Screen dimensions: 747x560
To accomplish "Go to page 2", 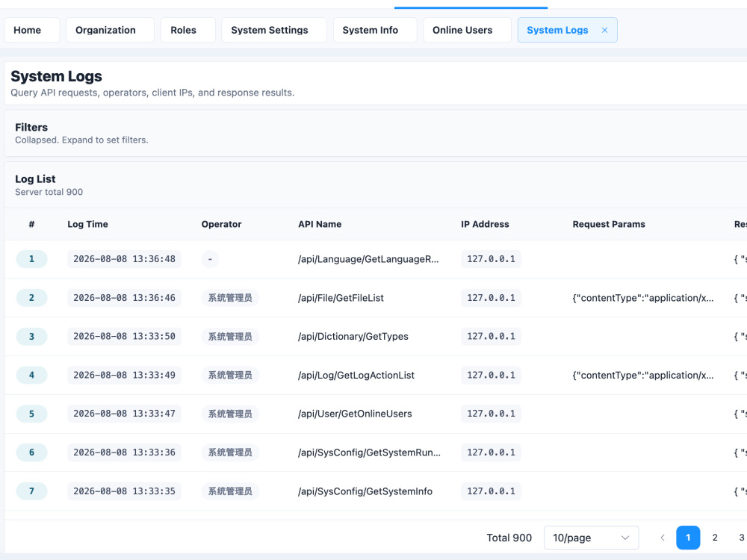I will click(715, 538).
